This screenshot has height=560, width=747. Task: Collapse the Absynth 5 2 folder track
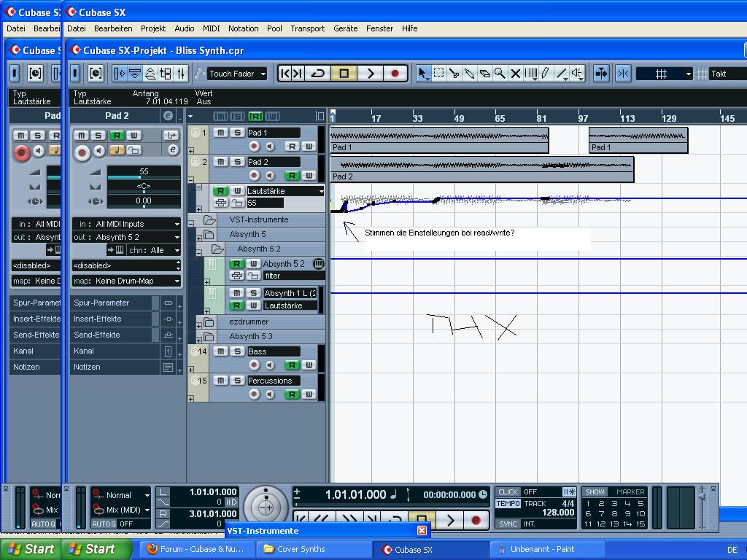(x=199, y=252)
